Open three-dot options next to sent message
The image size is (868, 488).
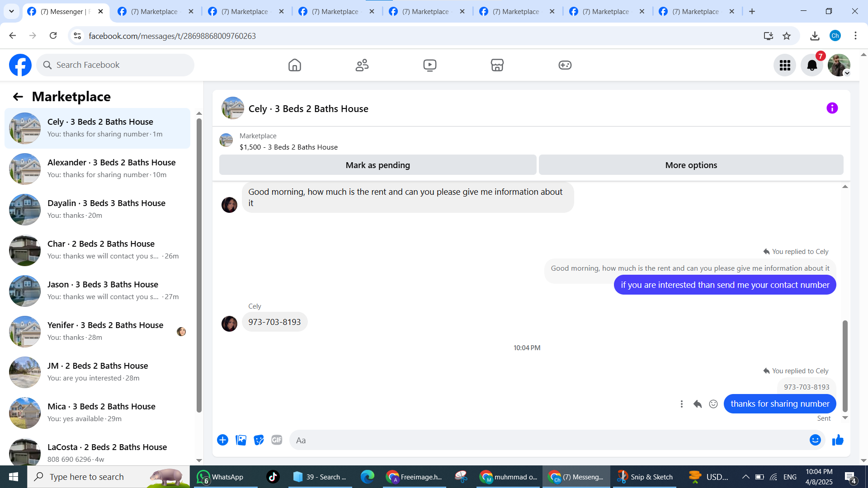(x=682, y=404)
